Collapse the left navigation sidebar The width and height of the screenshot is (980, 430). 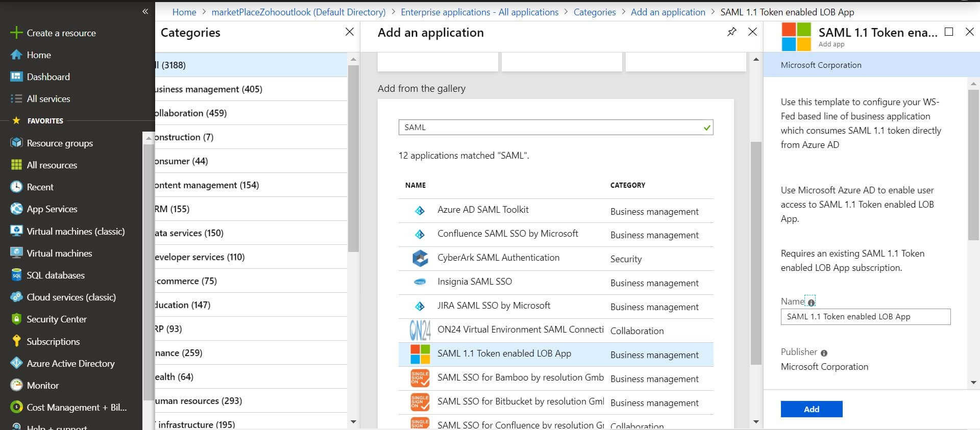point(145,11)
